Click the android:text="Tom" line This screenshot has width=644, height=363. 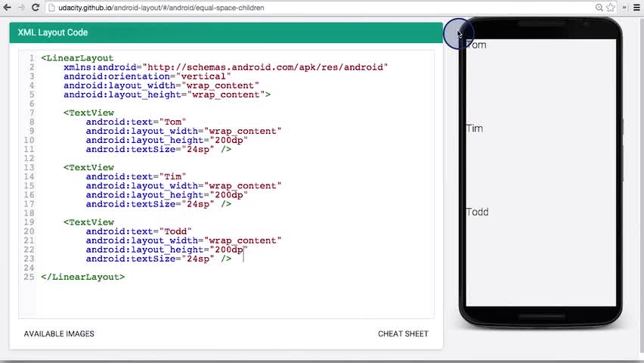click(136, 122)
